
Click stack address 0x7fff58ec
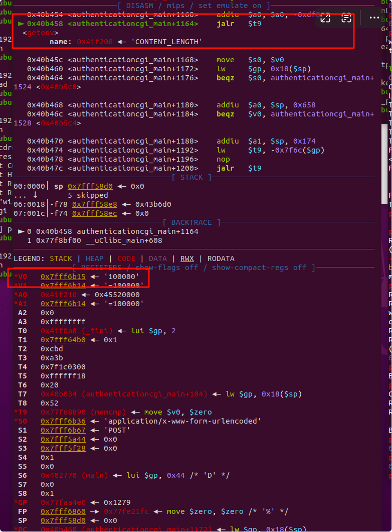pos(95,213)
